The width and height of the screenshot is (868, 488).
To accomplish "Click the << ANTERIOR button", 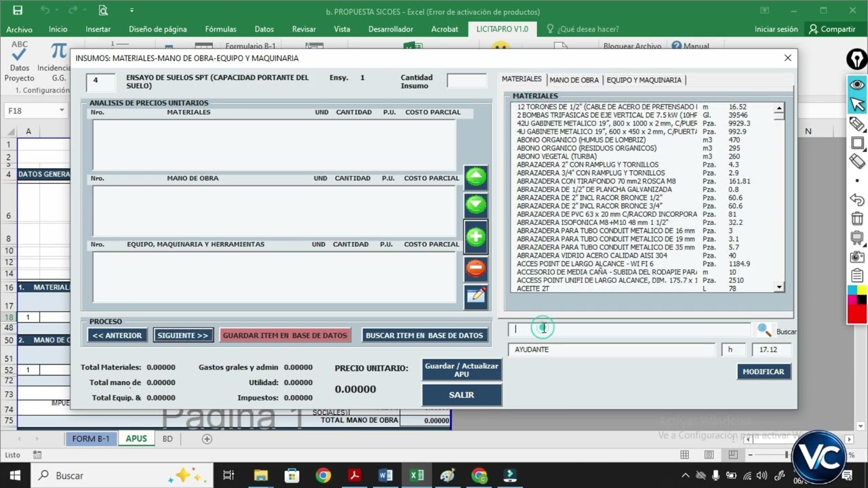I will click(117, 335).
